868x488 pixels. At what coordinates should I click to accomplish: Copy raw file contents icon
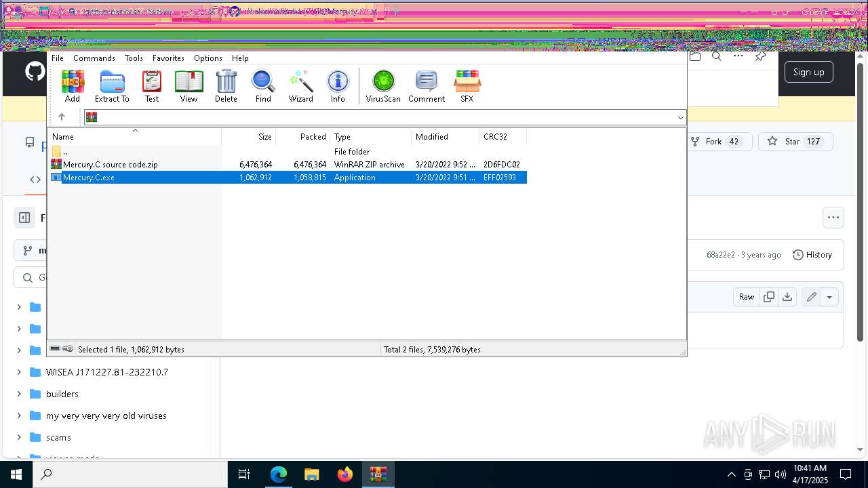click(769, 297)
